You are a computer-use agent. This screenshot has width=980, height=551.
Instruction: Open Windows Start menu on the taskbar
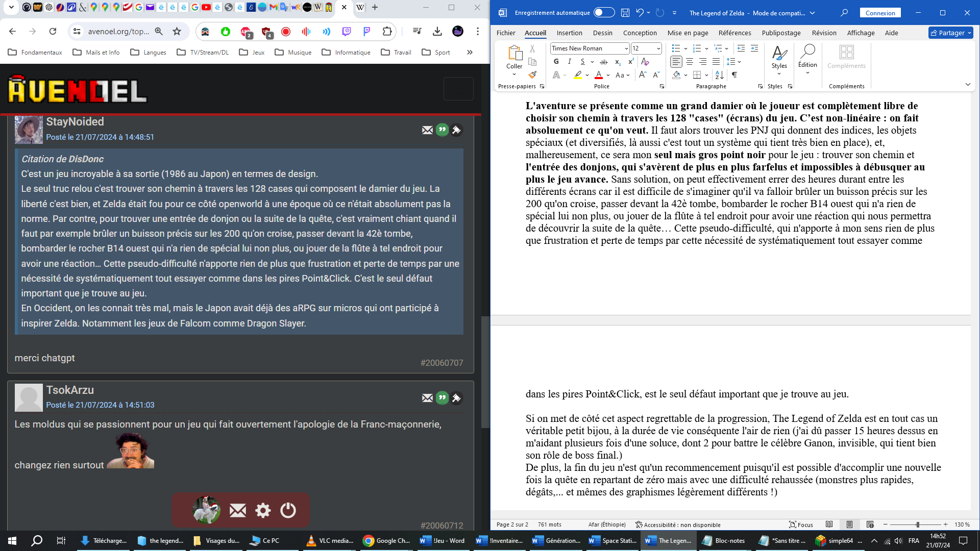(x=12, y=540)
